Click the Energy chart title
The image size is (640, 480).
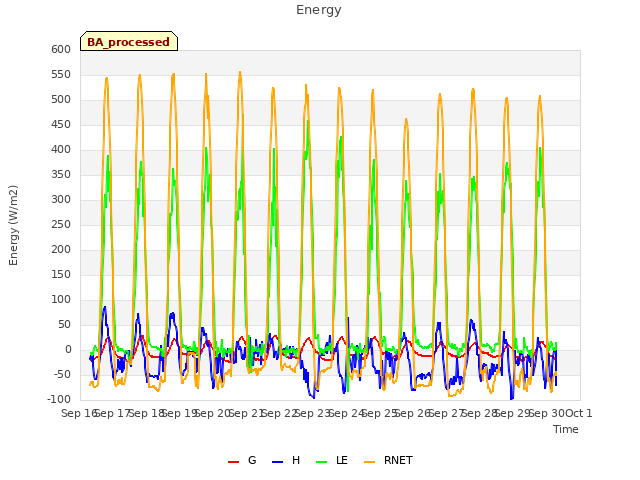pyautogui.click(x=319, y=10)
